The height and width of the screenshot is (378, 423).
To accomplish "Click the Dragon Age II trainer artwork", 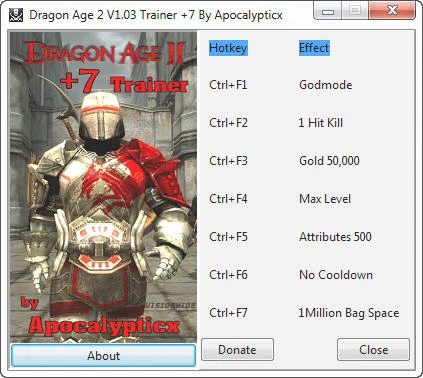I will pos(103,187).
